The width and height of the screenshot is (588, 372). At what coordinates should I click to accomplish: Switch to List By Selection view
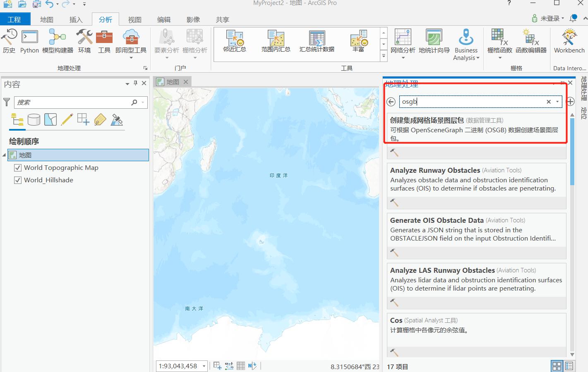pos(50,120)
